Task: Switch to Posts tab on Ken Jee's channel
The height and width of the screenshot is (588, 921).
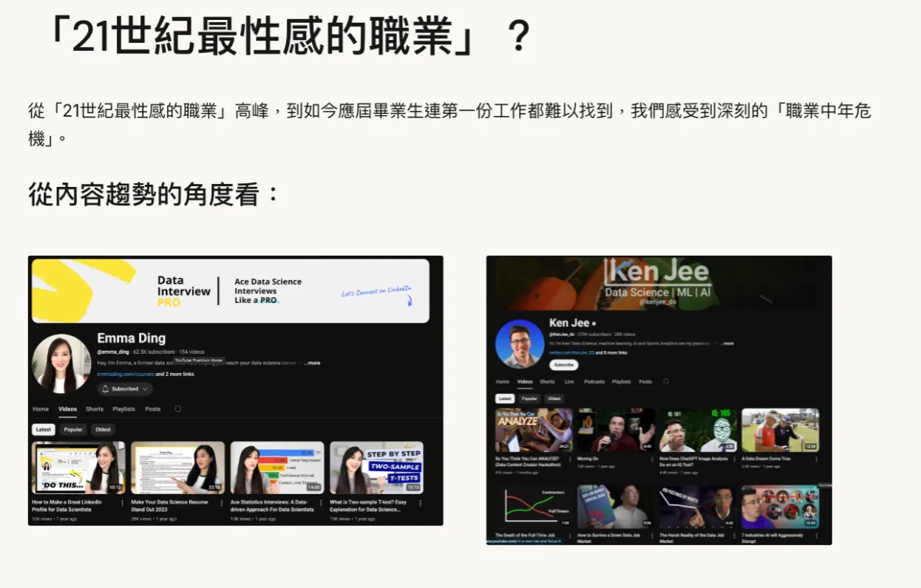Action: [x=645, y=382]
